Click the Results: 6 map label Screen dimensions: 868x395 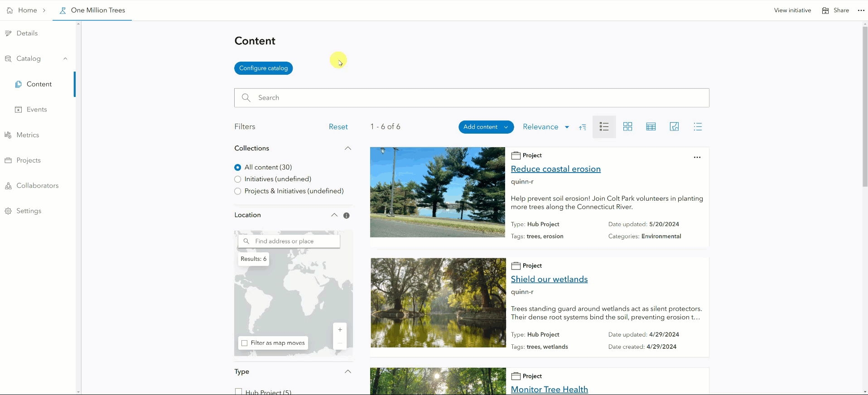254,259
